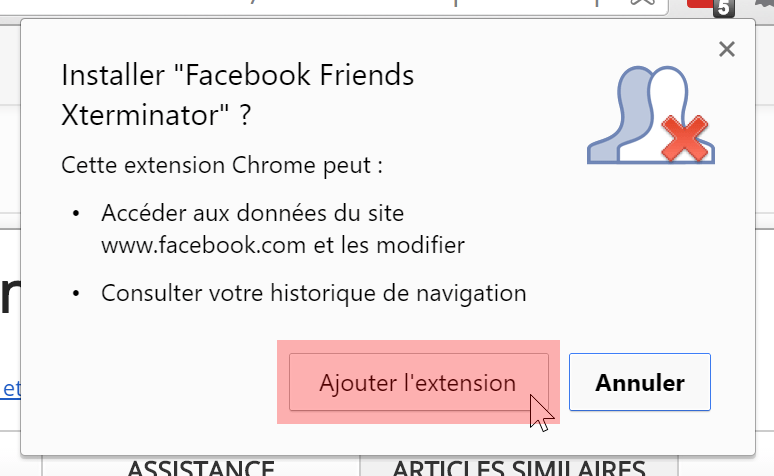Click the bookmark star in the address bar
This screenshot has height=476, width=774.
643,3
